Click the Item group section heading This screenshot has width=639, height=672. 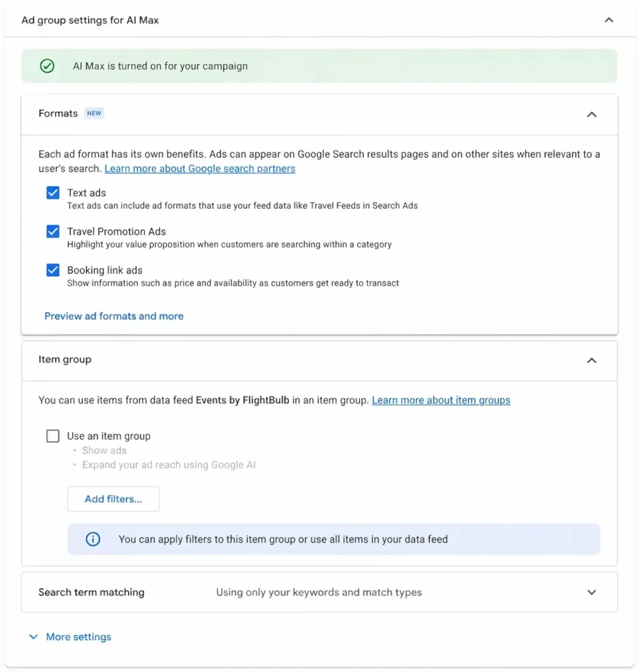coord(65,359)
